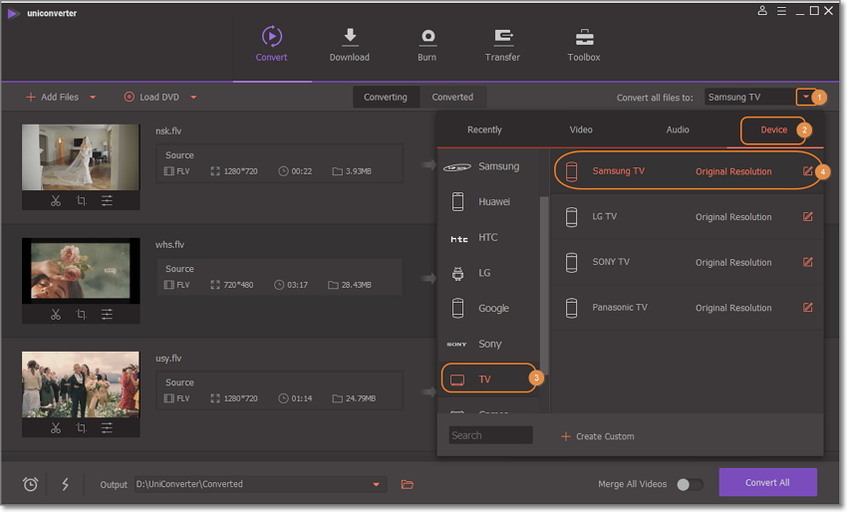Viewport: 847px width, 512px height.
Task: Click the high speed conversion lightning icon
Action: point(65,484)
